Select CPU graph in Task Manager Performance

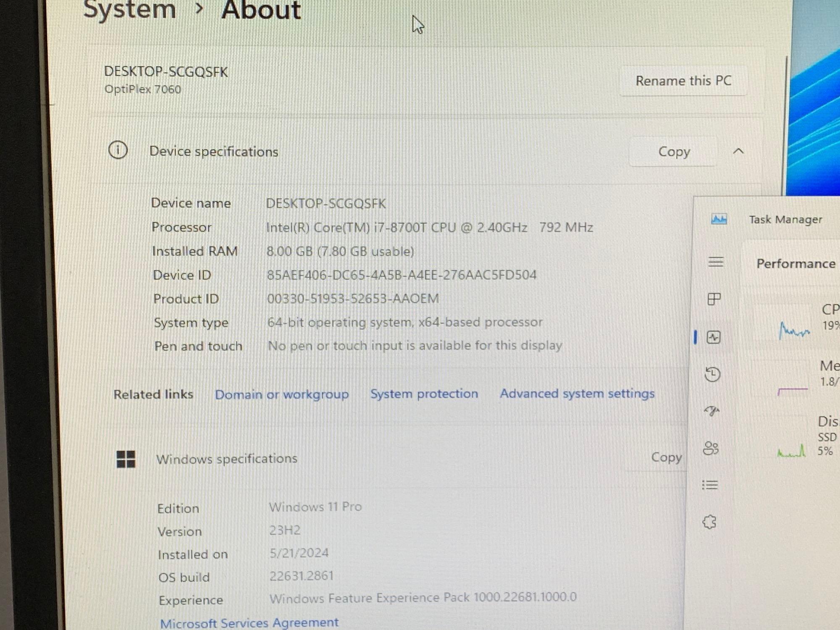coord(795,331)
